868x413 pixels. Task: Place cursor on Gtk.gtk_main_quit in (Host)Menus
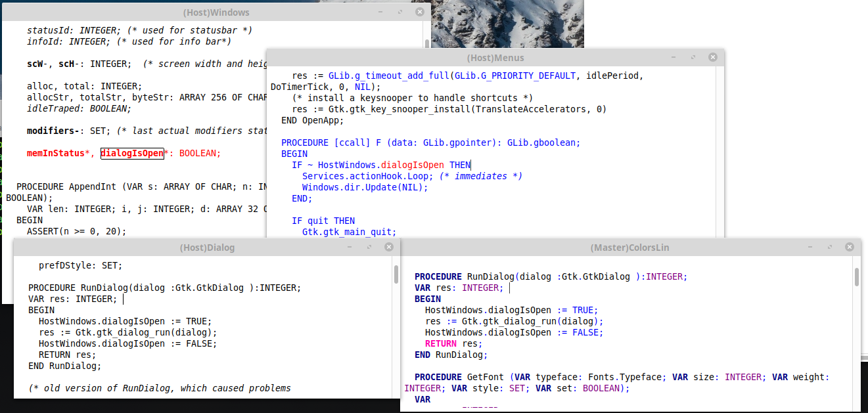pos(349,232)
